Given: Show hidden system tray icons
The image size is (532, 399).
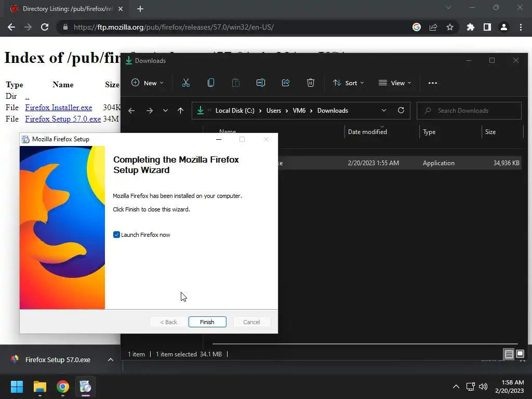Looking at the screenshot, I should (x=456, y=387).
